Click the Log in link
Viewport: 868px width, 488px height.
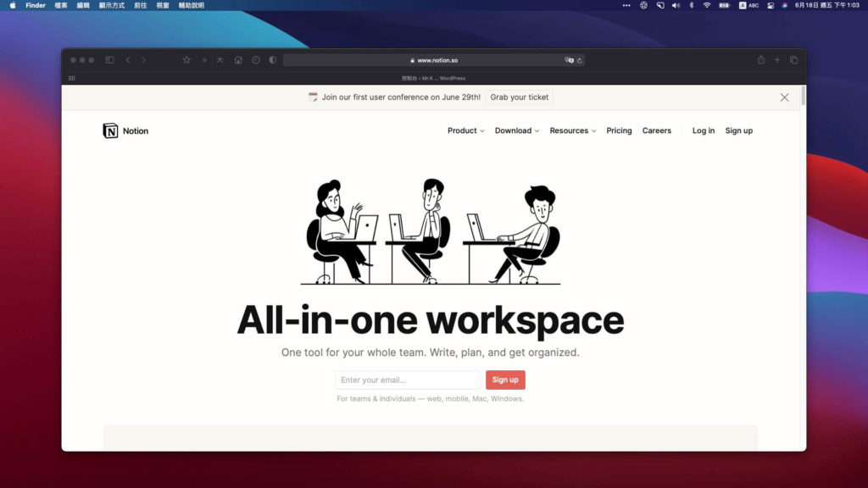point(704,130)
